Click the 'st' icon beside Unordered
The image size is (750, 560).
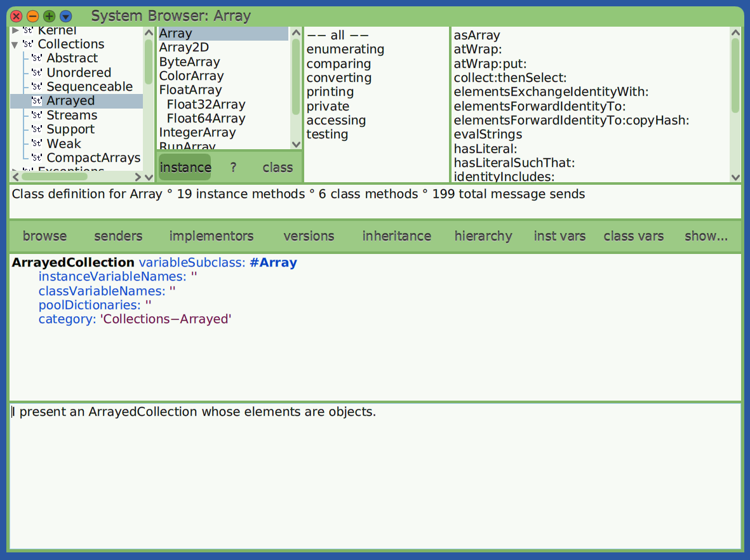37,72
